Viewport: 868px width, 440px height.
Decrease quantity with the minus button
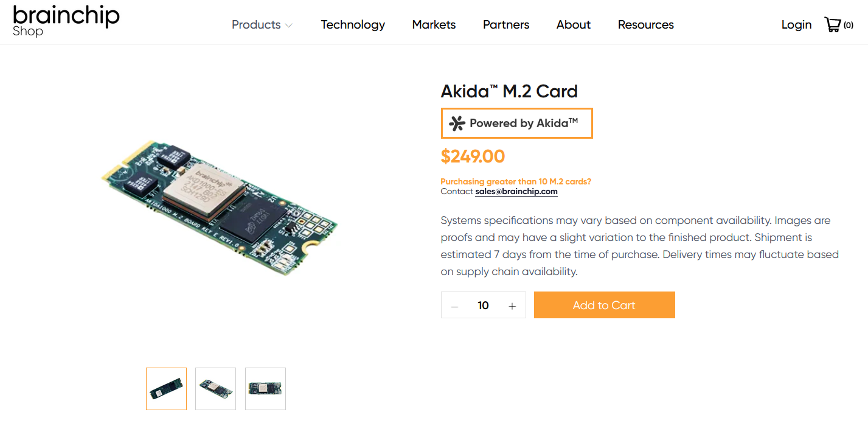(x=454, y=306)
